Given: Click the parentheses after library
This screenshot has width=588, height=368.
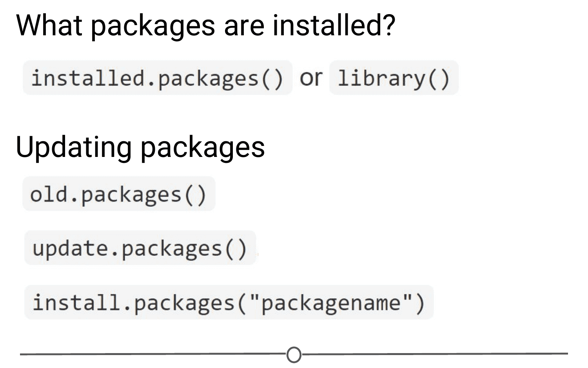Looking at the screenshot, I should pyautogui.click(x=439, y=78).
